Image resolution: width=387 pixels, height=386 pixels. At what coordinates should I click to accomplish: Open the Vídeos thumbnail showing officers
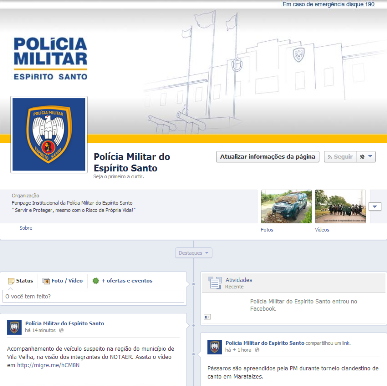[x=340, y=206]
